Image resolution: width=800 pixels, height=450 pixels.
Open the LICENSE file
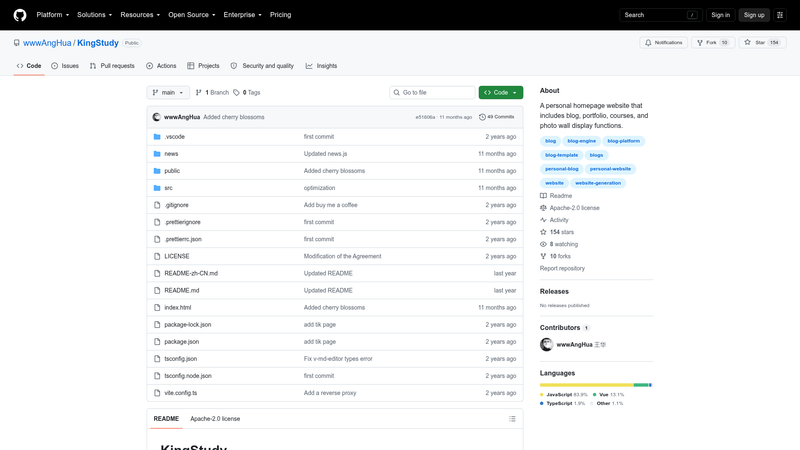pos(177,256)
